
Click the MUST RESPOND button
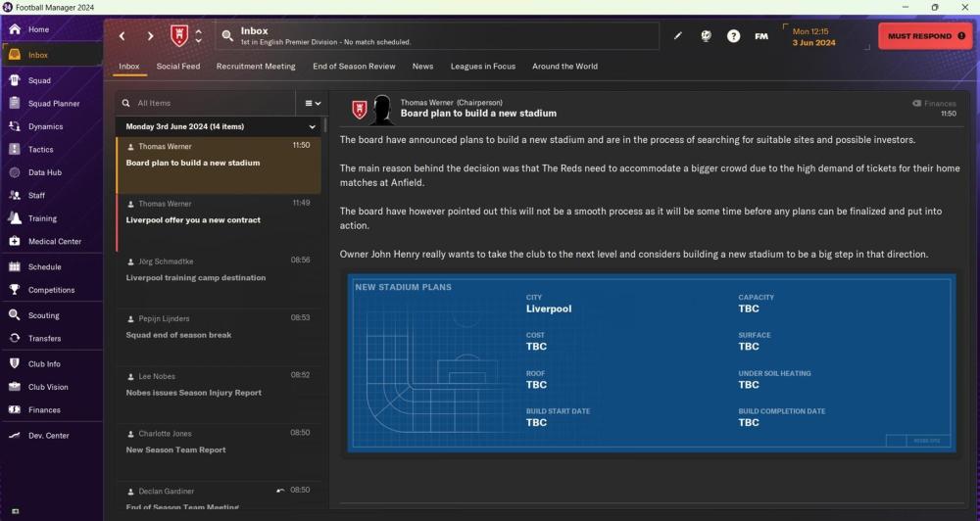(926, 36)
